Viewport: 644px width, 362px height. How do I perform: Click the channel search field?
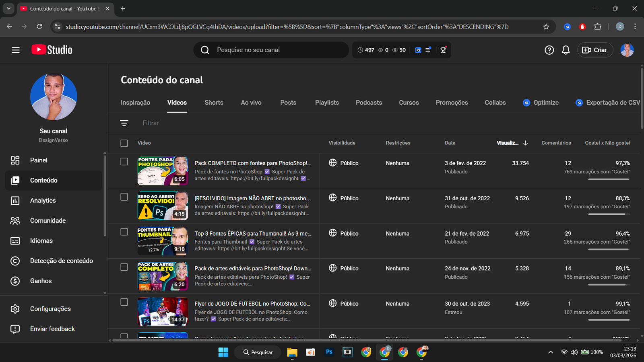pos(278,50)
